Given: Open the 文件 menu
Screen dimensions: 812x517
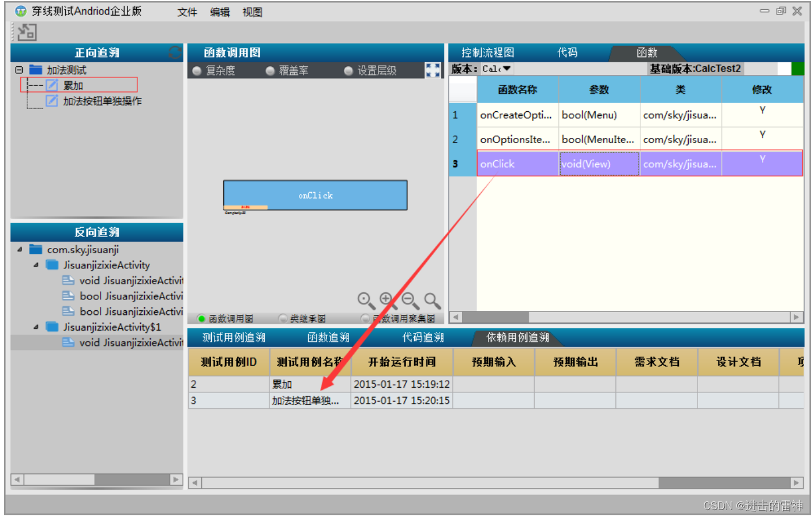Looking at the screenshot, I should click(187, 12).
